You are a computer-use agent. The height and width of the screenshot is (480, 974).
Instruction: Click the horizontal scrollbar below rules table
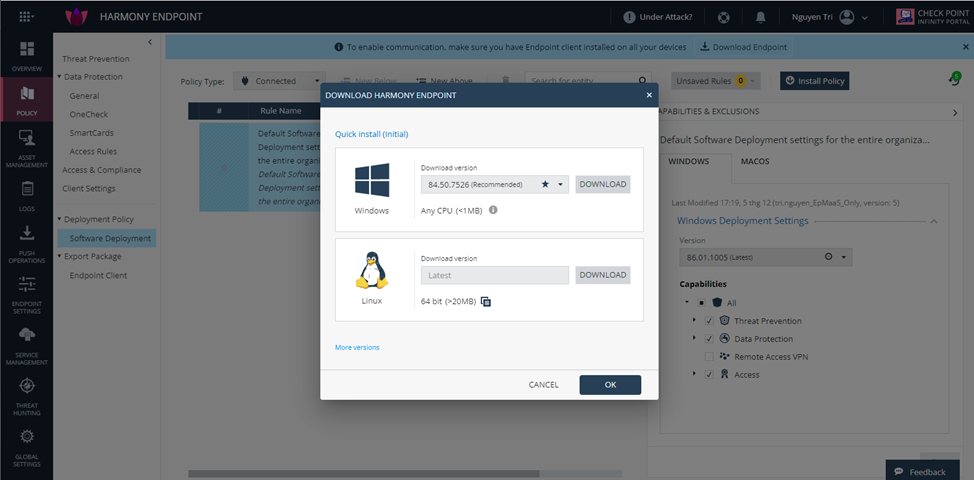point(363,474)
